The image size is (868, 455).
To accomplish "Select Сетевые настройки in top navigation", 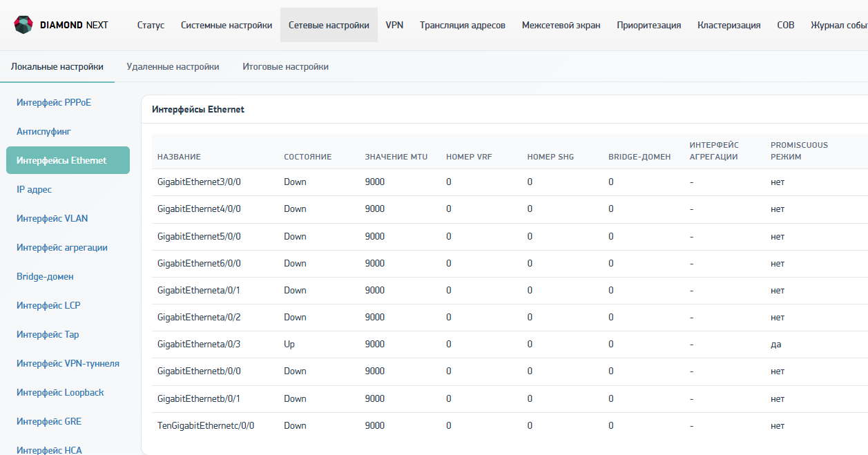I will [x=329, y=25].
